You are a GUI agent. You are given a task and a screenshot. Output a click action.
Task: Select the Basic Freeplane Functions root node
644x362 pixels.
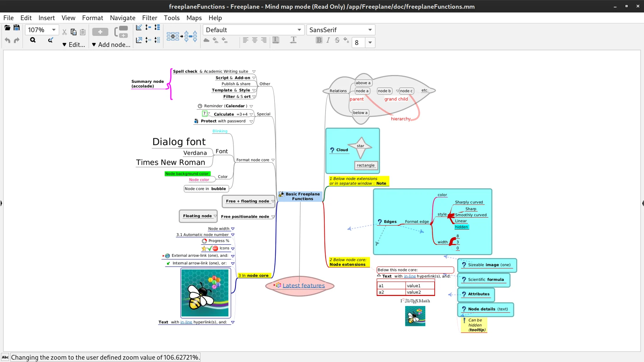click(300, 197)
